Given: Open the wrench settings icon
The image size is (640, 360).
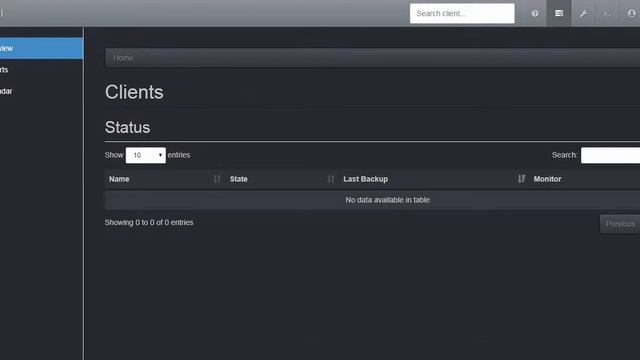Looking at the screenshot, I should (x=583, y=13).
